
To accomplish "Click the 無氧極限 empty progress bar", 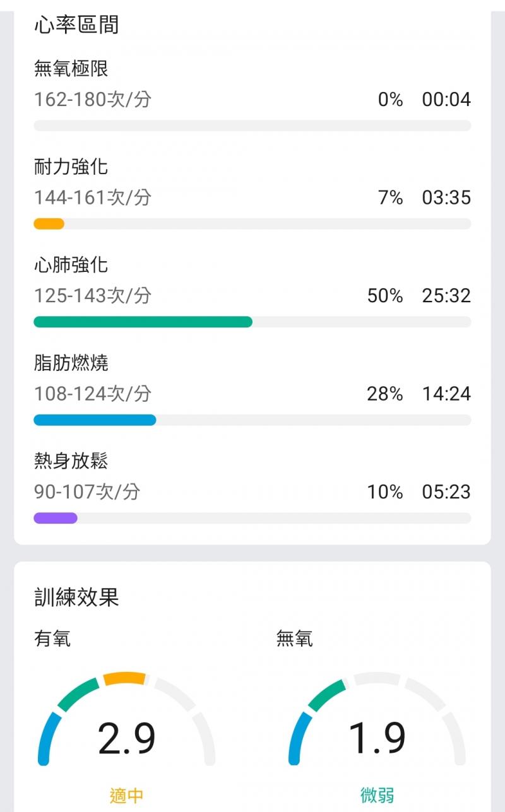I will point(252,126).
